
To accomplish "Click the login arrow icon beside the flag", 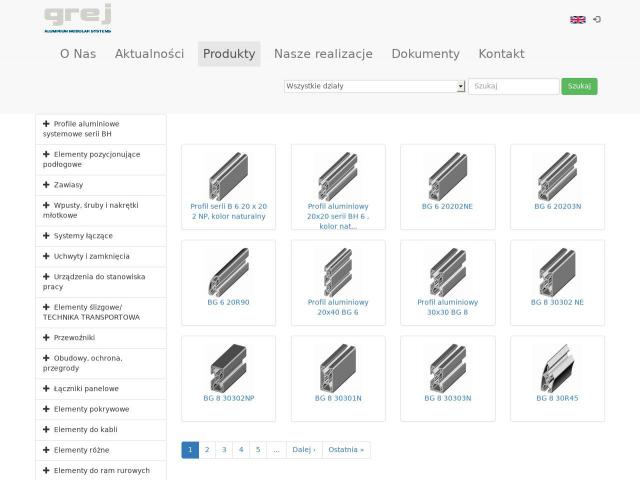I will click(x=597, y=19).
